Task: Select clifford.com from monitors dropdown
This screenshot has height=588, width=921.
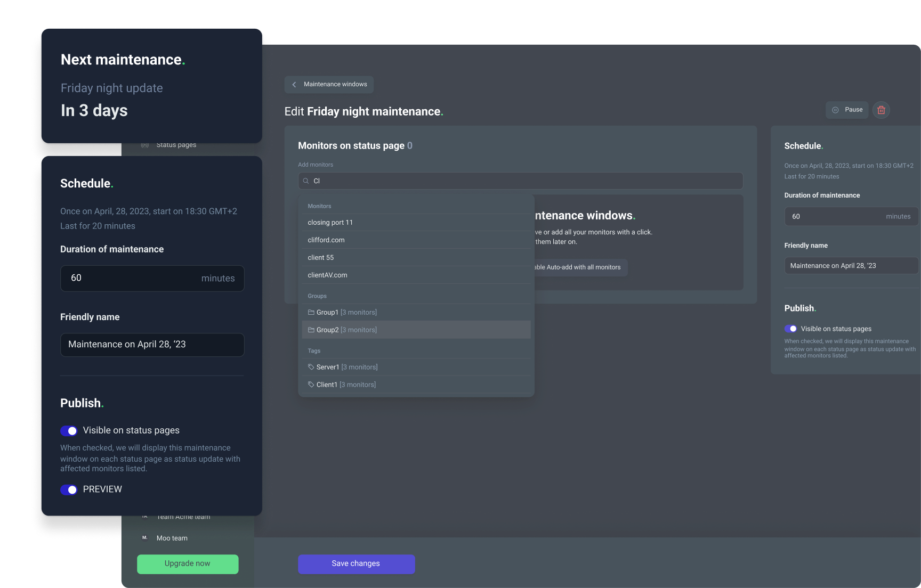Action: [x=326, y=240]
